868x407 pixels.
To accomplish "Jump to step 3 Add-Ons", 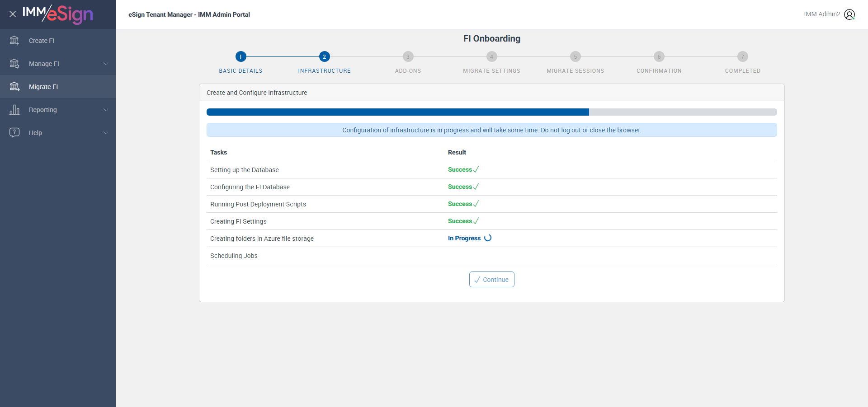I will (408, 56).
